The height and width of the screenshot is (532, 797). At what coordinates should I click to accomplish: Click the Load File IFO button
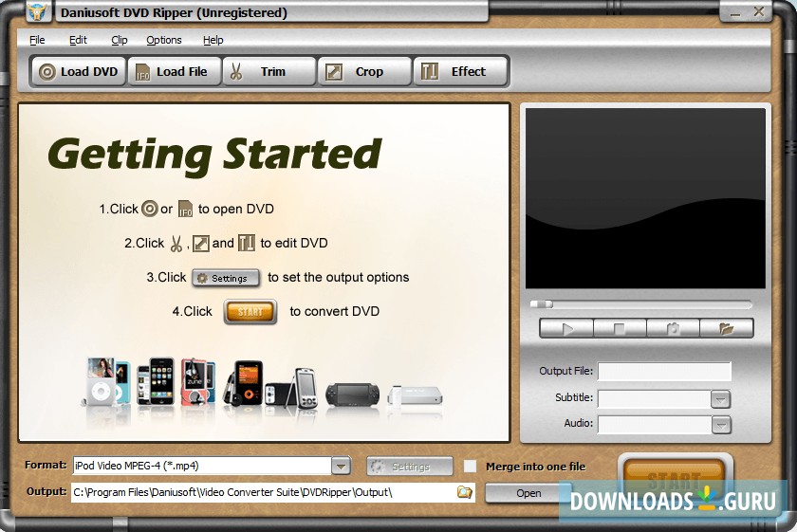tap(175, 72)
